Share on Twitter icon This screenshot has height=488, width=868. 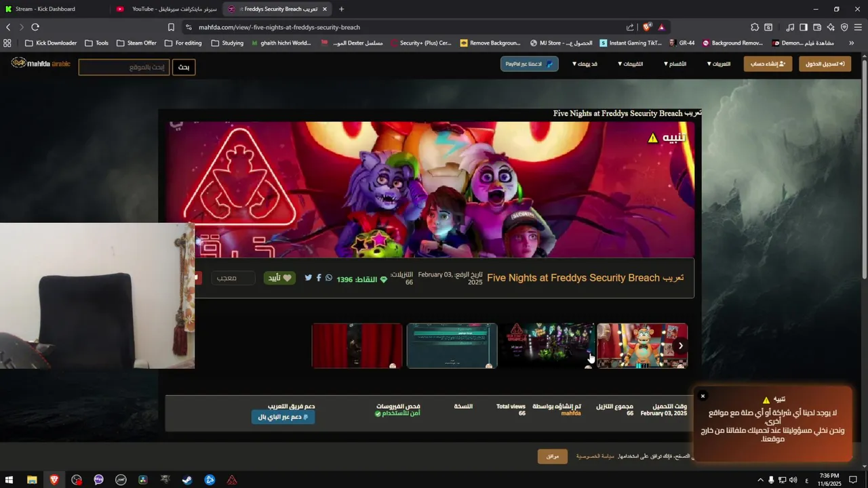[309, 278]
